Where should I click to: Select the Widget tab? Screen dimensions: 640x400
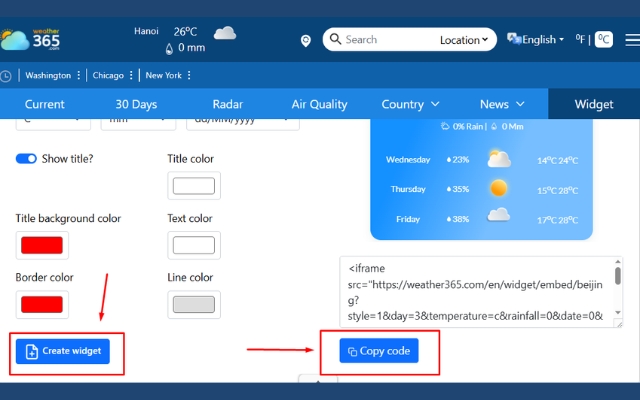coord(594,104)
